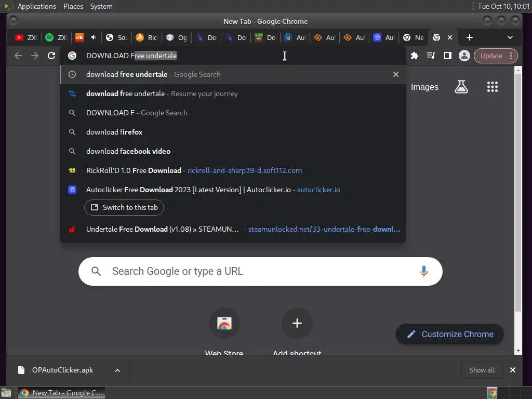The image size is (532, 399).
Task: Pick 'download firefox' suggestion
Action: (x=233, y=132)
